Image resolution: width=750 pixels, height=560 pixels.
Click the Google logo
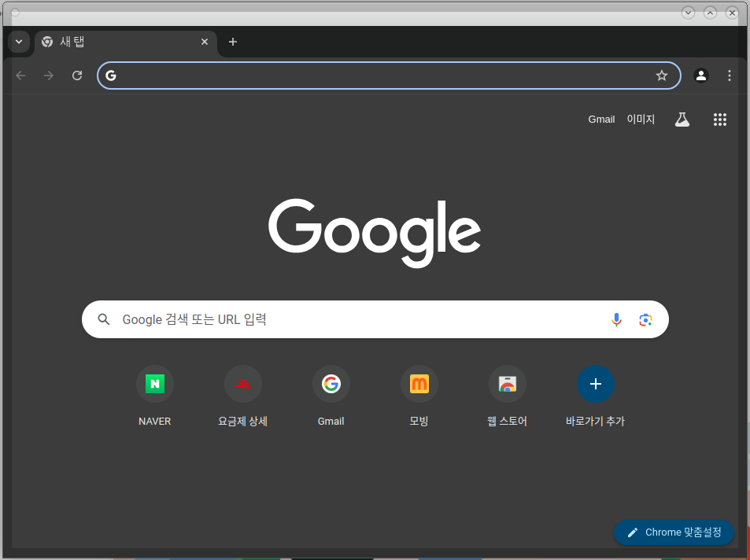(x=375, y=233)
